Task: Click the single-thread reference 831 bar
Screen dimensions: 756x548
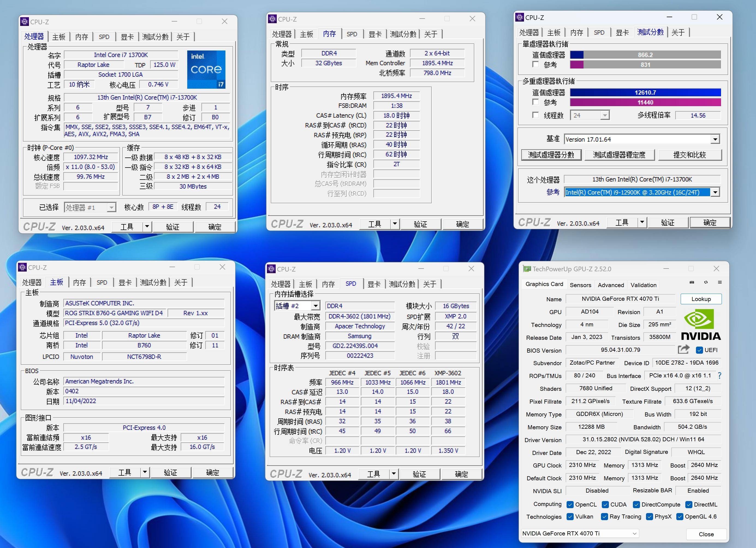Action: (x=645, y=65)
